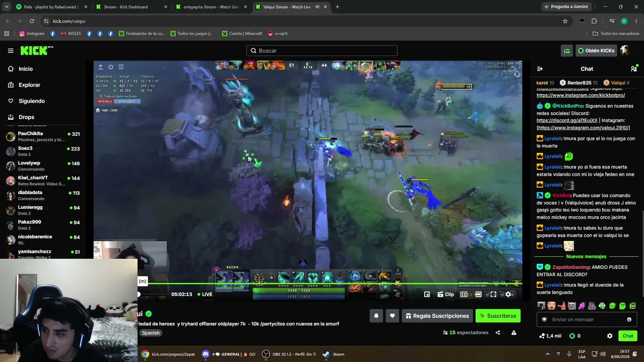Screen dimensions: 644x362
Task: Focus the Enviar un mensaje chat input
Action: (587, 319)
